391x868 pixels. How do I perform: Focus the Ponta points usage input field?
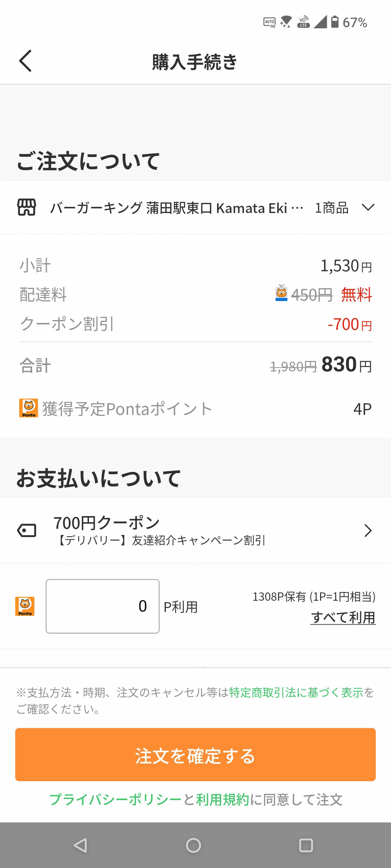point(103,606)
